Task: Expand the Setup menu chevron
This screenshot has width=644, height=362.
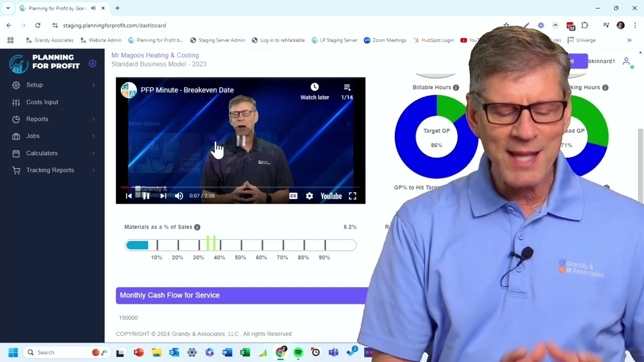Action: click(x=94, y=85)
